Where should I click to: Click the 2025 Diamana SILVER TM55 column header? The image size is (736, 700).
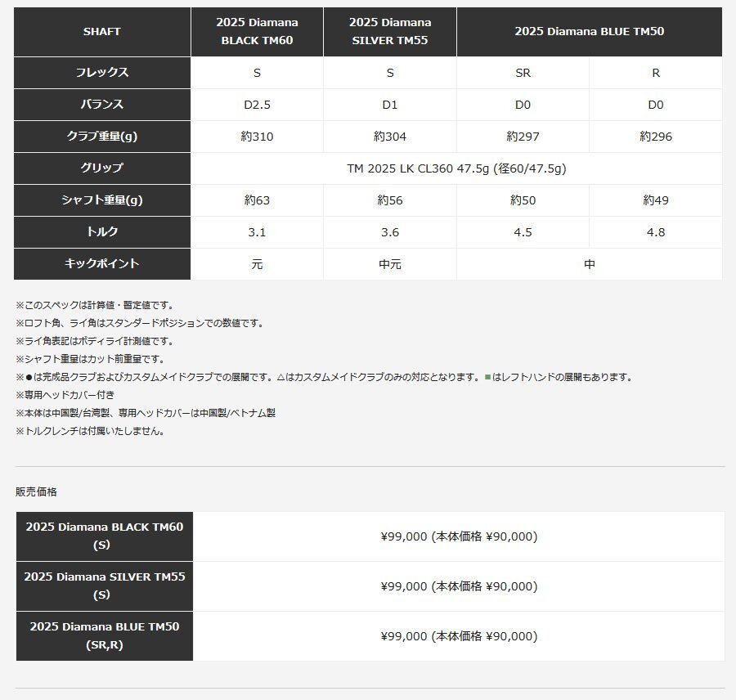[x=389, y=32]
